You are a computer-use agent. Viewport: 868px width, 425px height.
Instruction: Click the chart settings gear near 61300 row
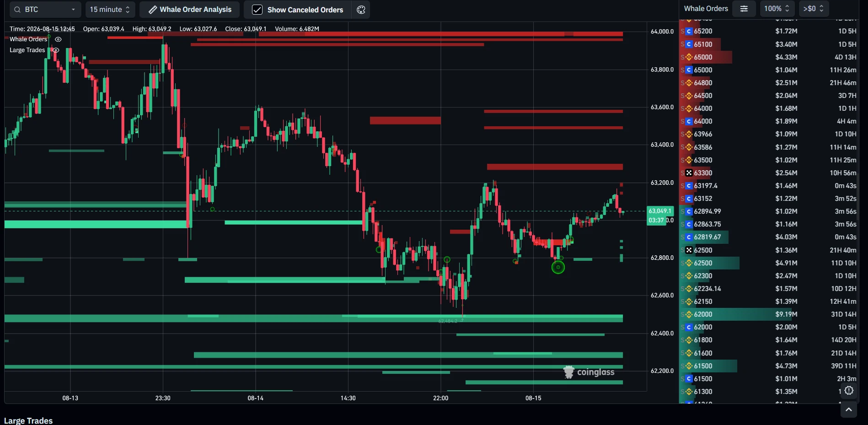click(x=849, y=390)
